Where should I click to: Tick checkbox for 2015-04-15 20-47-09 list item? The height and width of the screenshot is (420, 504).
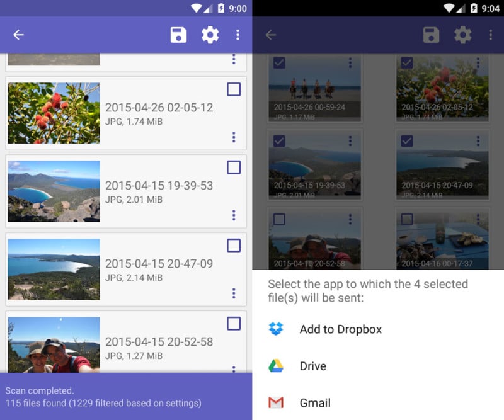(234, 246)
